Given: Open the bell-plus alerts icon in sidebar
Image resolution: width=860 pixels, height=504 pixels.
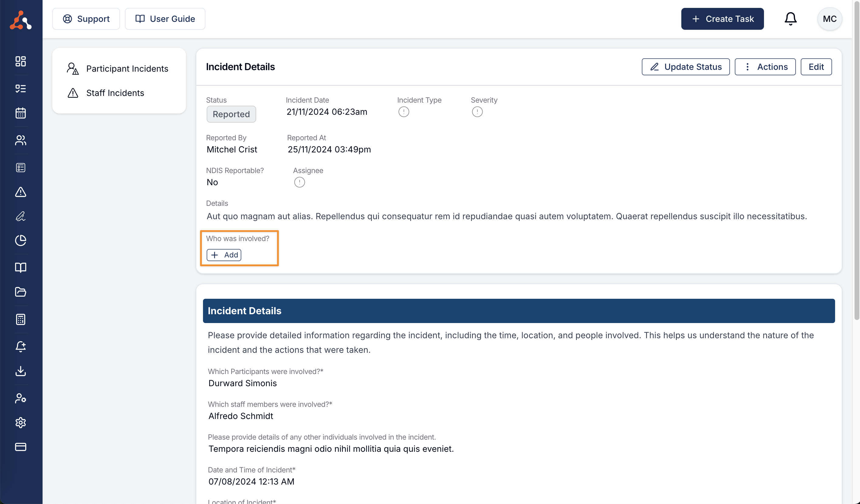Looking at the screenshot, I should (x=20, y=346).
